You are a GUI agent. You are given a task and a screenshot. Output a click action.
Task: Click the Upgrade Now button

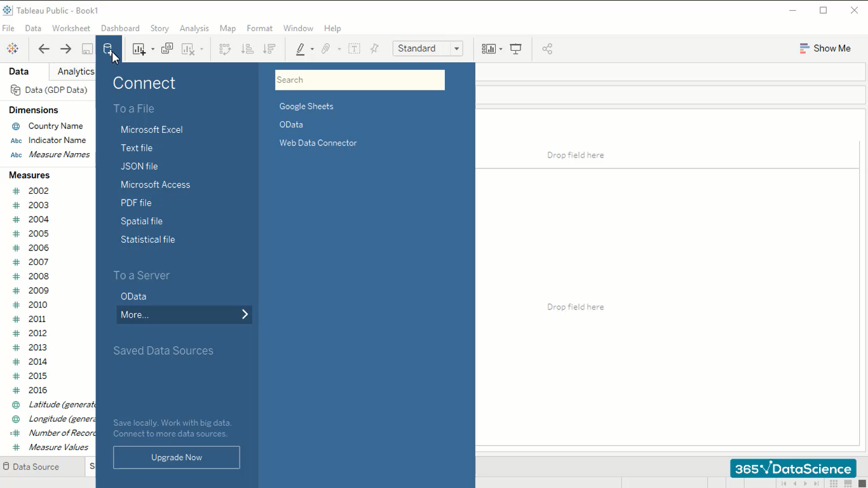point(177,457)
